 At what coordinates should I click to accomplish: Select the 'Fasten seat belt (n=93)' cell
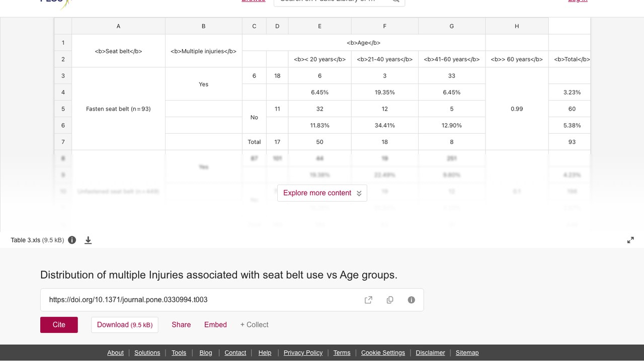click(x=118, y=109)
